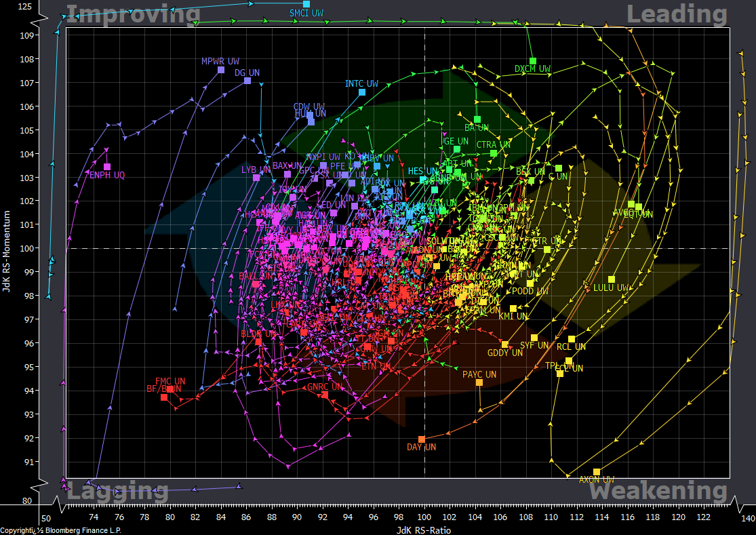Screen dimensions: 756x535
Task: Click the ENPH UQ magenta marker
Action: click(107, 167)
